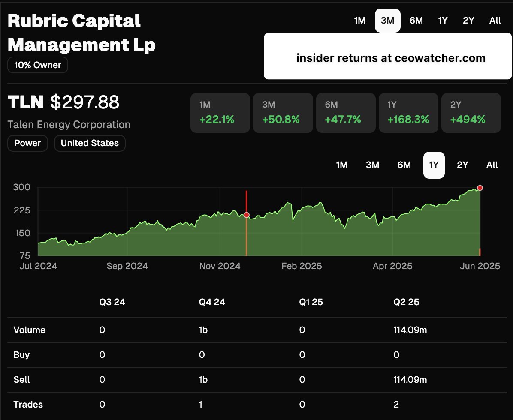Viewport: 513px width, 420px height.
Task: Switch chart to 2Y range
Action: [x=462, y=165]
